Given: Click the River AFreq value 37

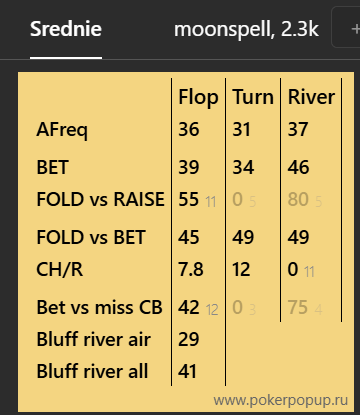Looking at the screenshot, I should [298, 129].
